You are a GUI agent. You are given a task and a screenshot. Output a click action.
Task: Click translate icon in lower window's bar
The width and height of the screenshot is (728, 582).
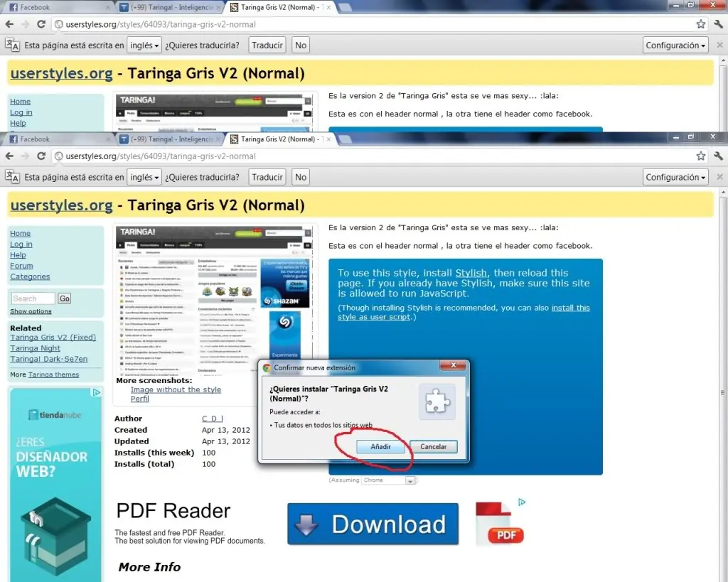(x=12, y=177)
